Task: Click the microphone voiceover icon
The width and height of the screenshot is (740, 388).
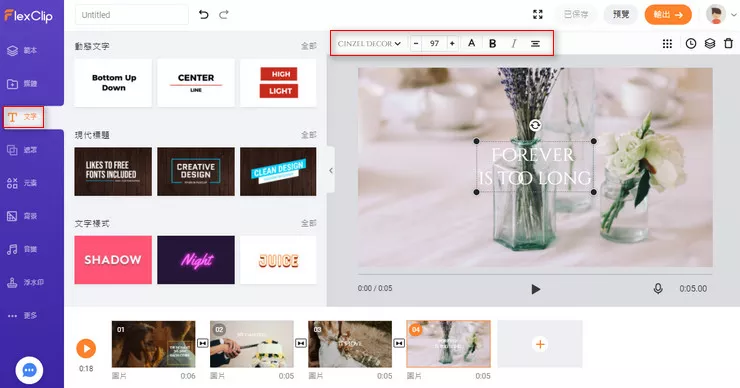Action: click(x=658, y=288)
